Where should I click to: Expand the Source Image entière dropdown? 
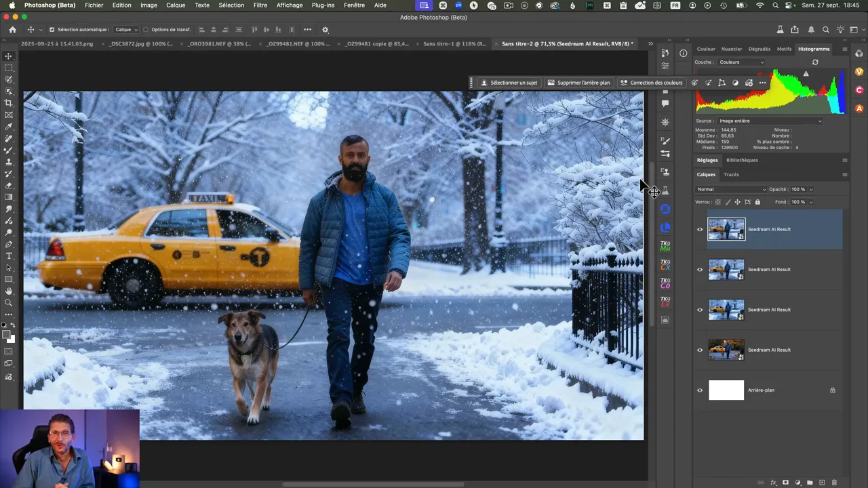point(770,121)
